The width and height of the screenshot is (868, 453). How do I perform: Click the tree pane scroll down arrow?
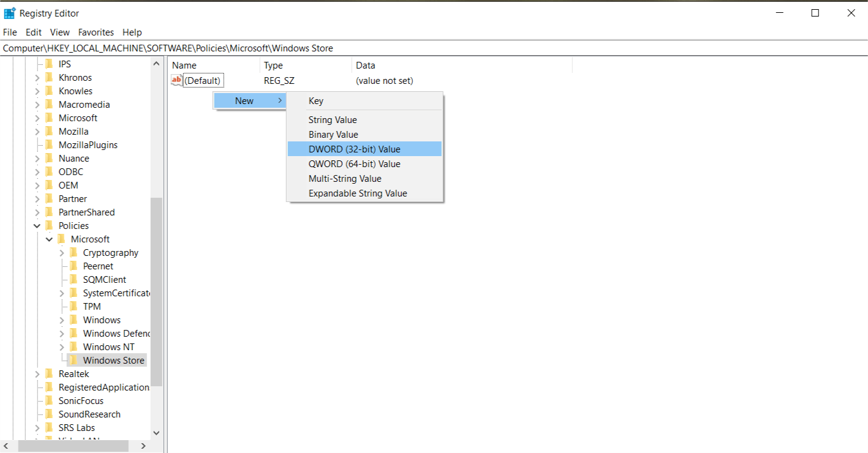(156, 433)
